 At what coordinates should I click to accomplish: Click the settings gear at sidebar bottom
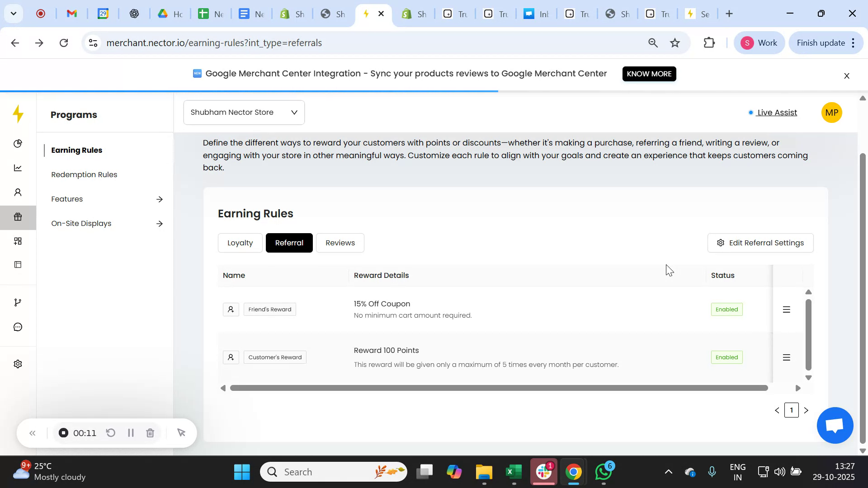[x=18, y=364]
